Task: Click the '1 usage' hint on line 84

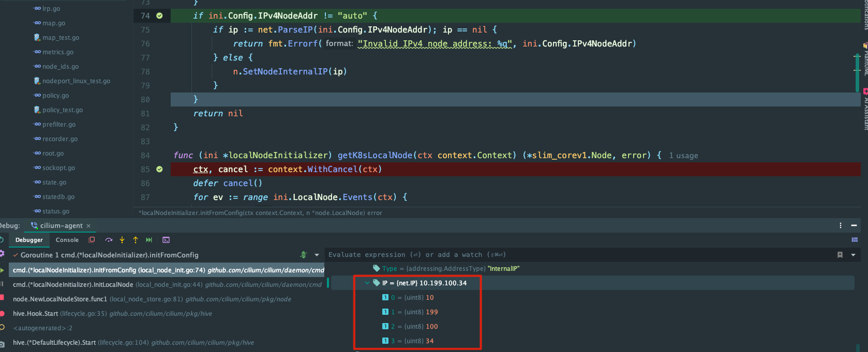Action: click(x=683, y=156)
